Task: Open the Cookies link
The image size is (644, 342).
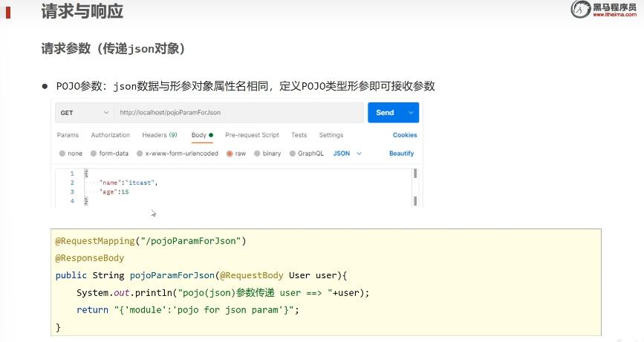Action: tap(405, 135)
